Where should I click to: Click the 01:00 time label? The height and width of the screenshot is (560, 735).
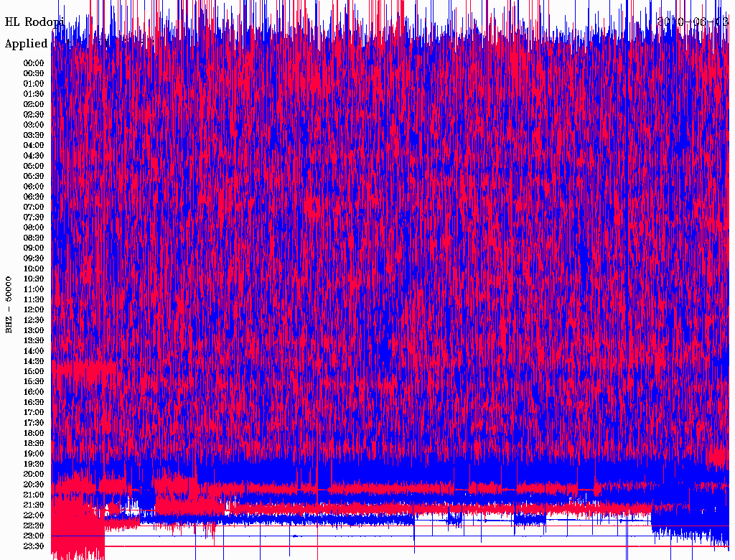click(x=34, y=84)
